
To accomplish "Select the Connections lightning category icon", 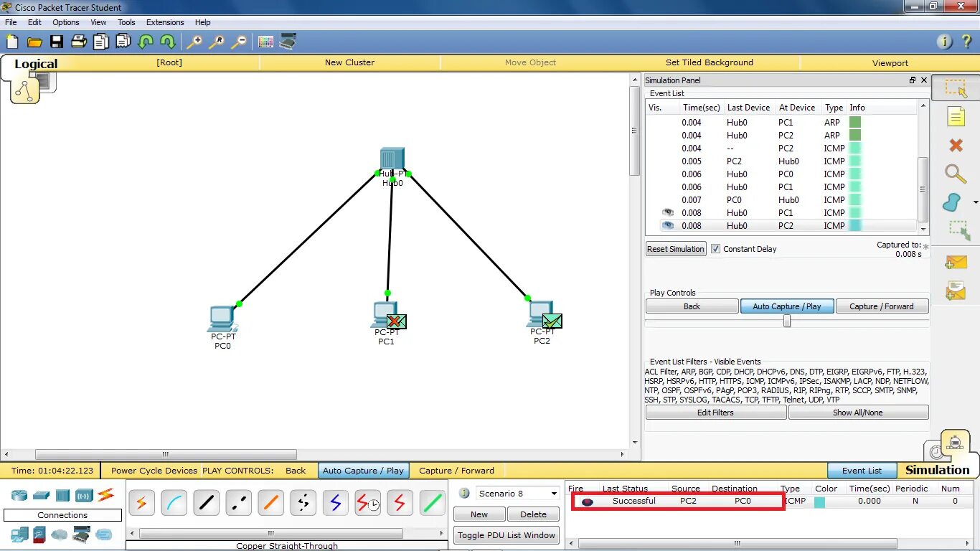I will (x=105, y=494).
